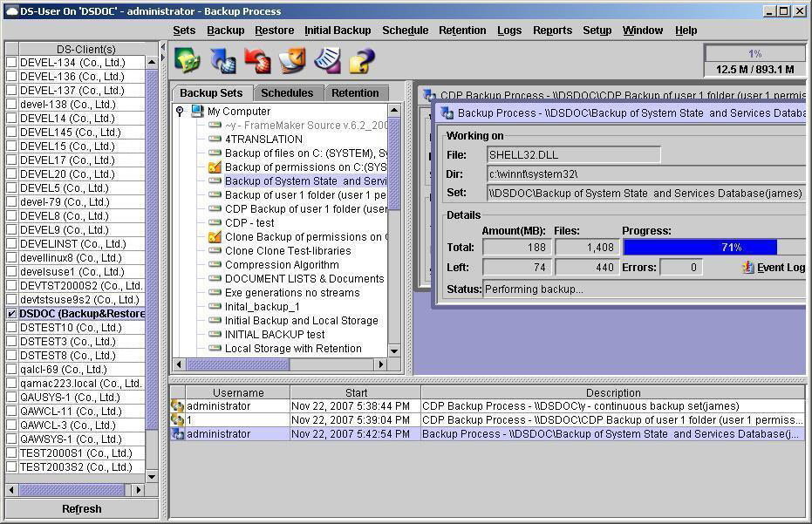
Task: Click the backup sets list down scroll arrow
Action: 394,350
